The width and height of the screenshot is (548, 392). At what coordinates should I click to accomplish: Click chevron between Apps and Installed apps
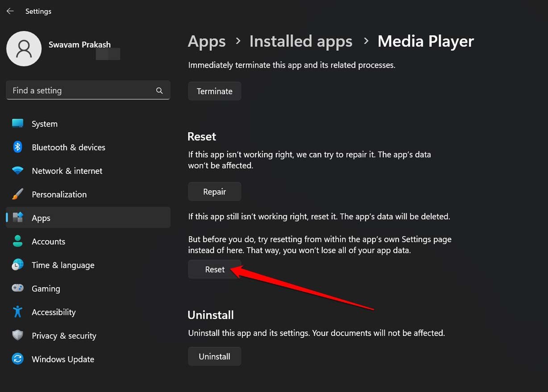coord(238,41)
